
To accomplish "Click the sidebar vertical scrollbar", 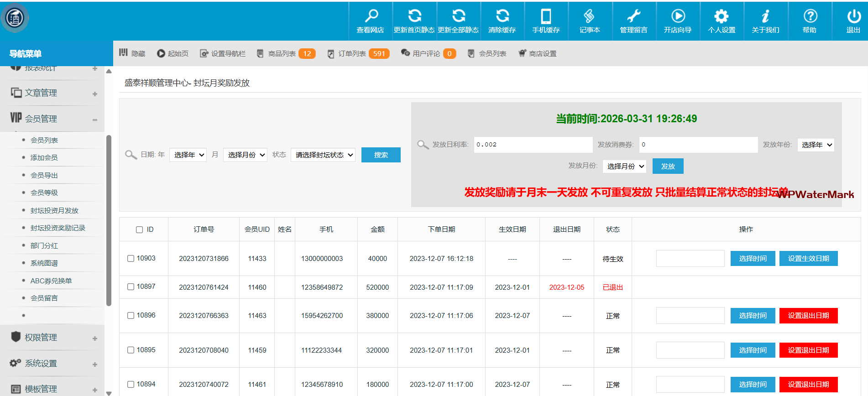I will click(x=109, y=219).
